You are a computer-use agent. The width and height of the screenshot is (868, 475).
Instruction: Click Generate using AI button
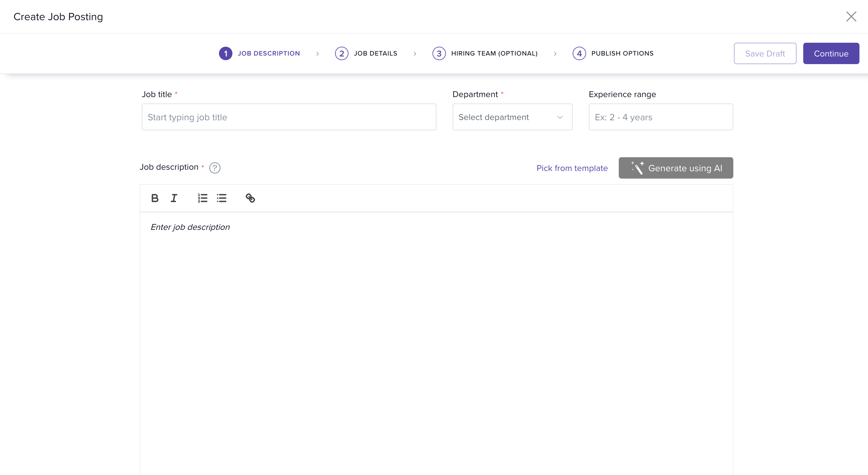pyautogui.click(x=676, y=168)
